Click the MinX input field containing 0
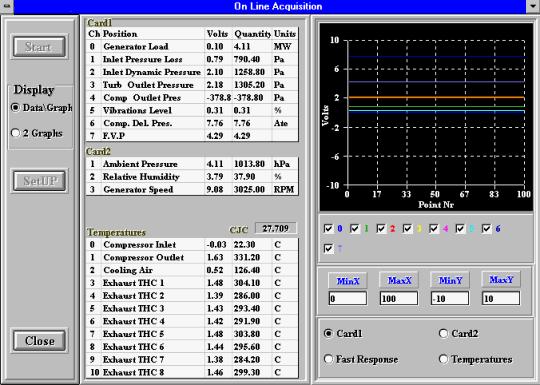This screenshot has width=540, height=385. pos(348,298)
